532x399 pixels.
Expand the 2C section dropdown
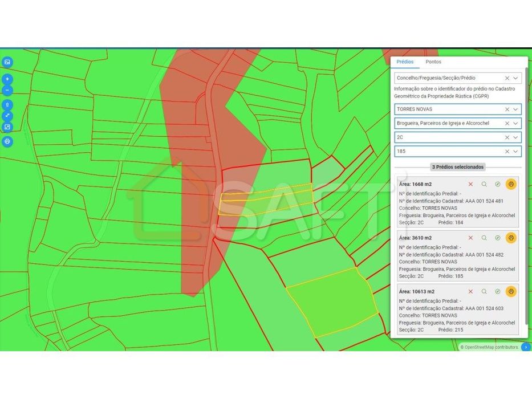515,137
